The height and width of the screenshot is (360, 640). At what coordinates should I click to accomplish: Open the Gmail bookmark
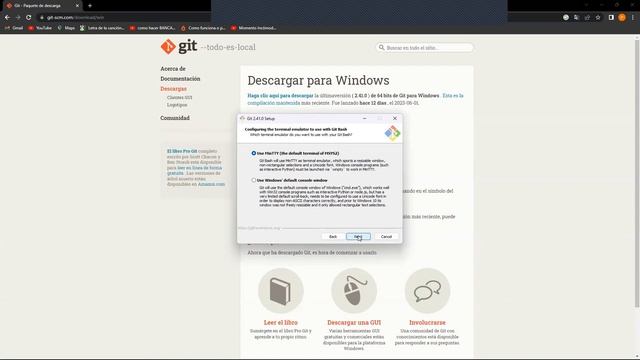14,28
